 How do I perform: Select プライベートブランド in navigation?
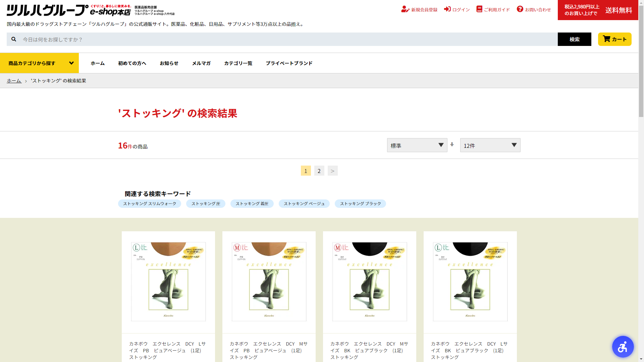(x=289, y=63)
